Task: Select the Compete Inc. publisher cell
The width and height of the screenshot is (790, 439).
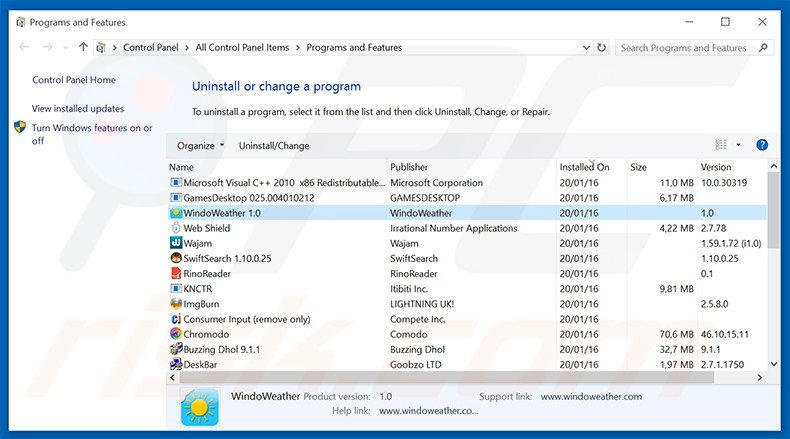Action: point(418,319)
